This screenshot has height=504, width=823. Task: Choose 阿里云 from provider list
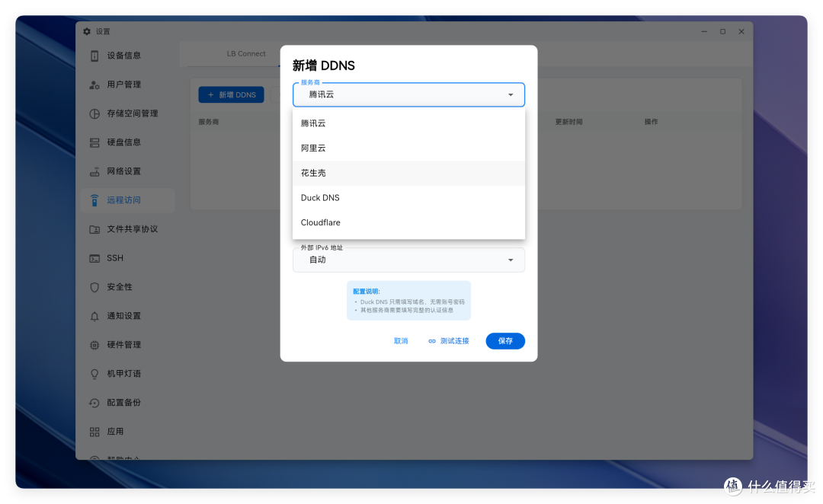coord(408,148)
